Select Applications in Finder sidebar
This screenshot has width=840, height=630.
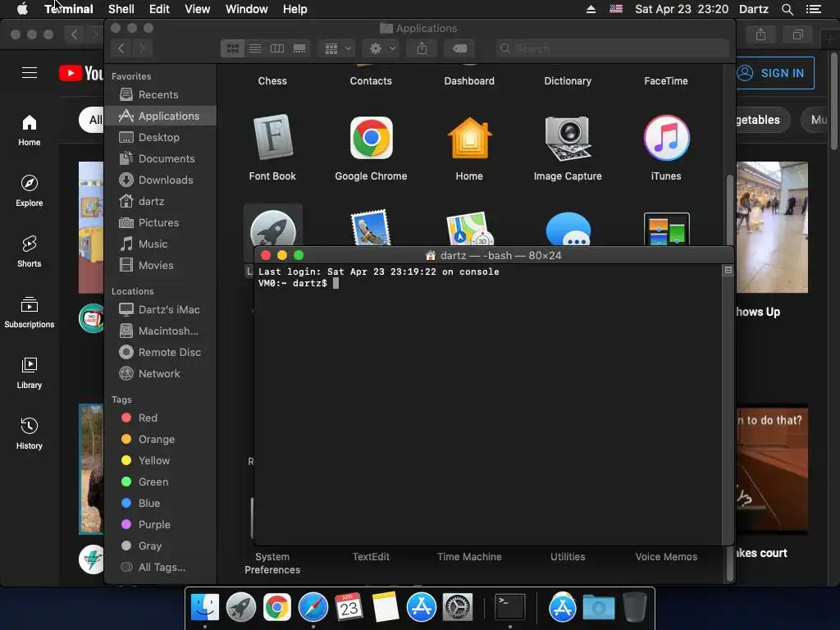pyautogui.click(x=160, y=116)
